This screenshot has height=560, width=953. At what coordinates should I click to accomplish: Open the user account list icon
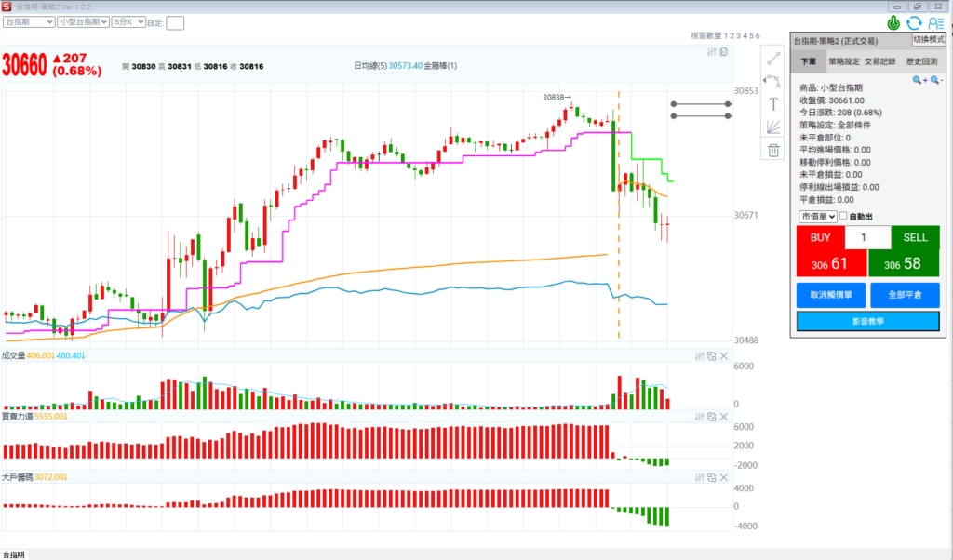(935, 22)
